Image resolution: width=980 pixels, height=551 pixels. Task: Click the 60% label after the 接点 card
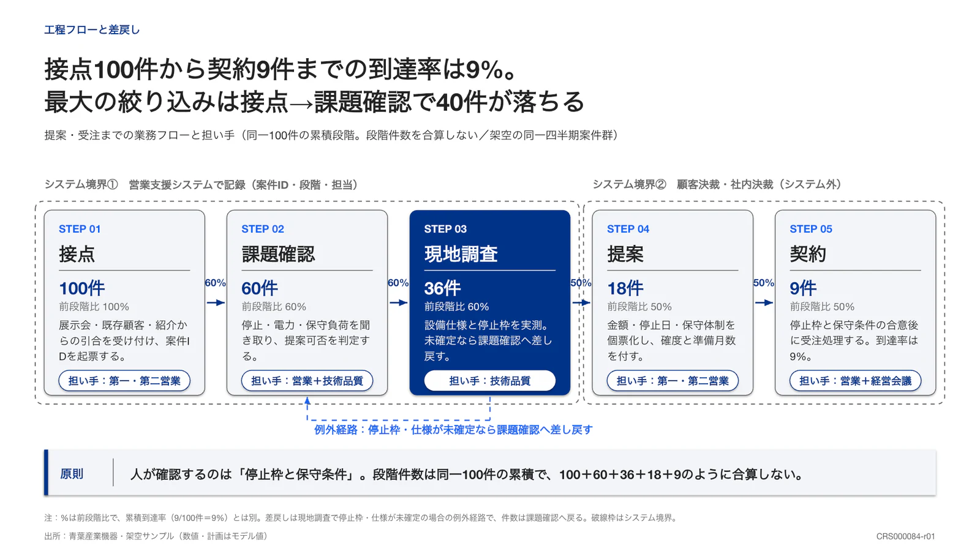(x=216, y=283)
